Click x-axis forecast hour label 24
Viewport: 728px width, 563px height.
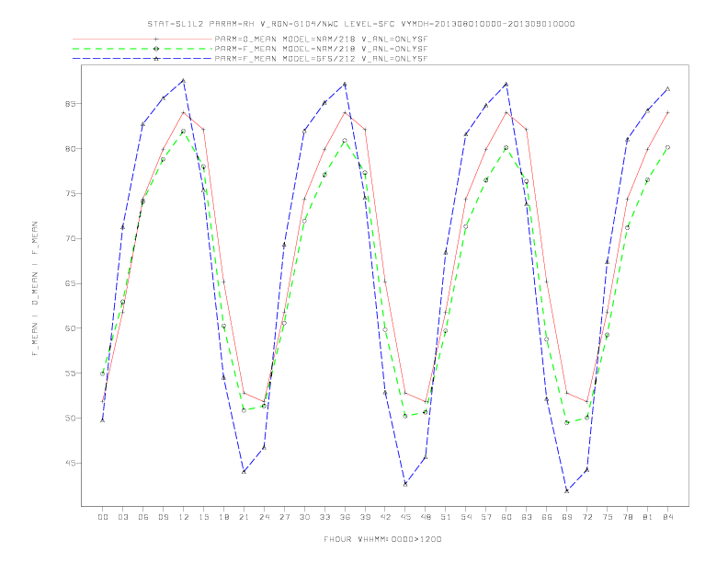click(x=264, y=517)
